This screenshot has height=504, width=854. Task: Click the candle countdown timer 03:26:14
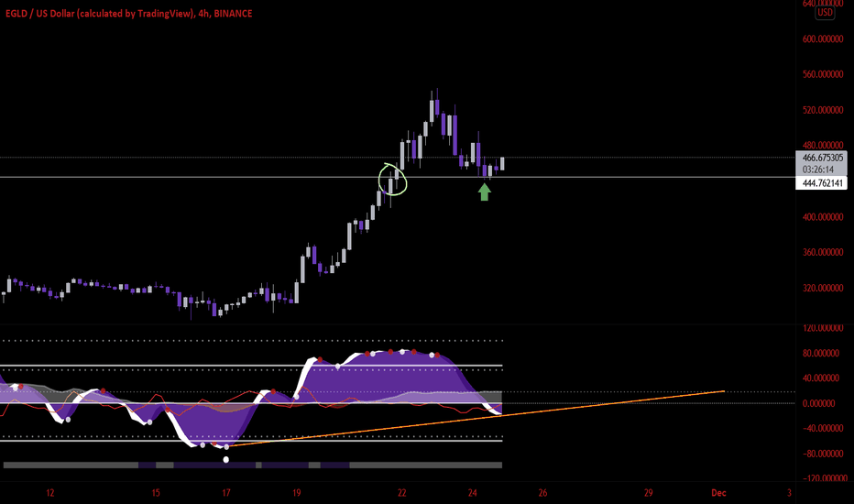click(x=817, y=170)
